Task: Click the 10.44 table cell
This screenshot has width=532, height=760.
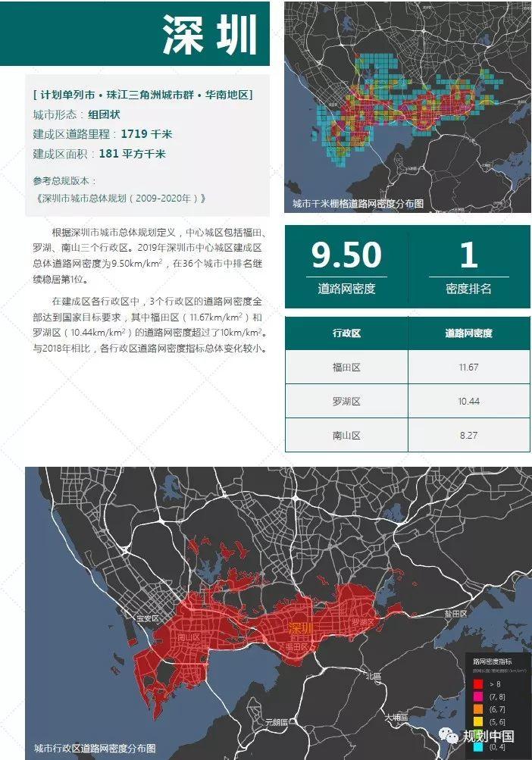Action: 468,402
